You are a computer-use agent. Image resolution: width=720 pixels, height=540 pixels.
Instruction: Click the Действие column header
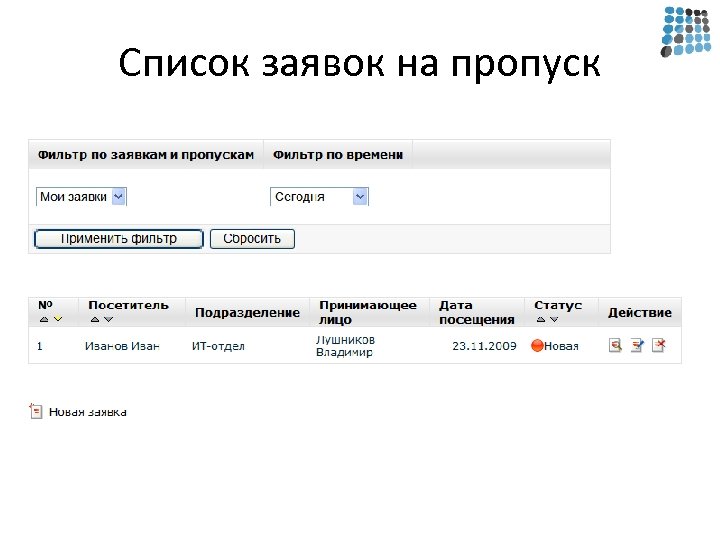[640, 313]
